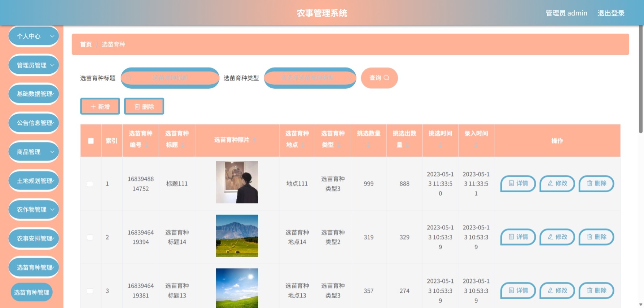Sort by 选苗育种地点 column
644x308 pixels.
(303, 145)
